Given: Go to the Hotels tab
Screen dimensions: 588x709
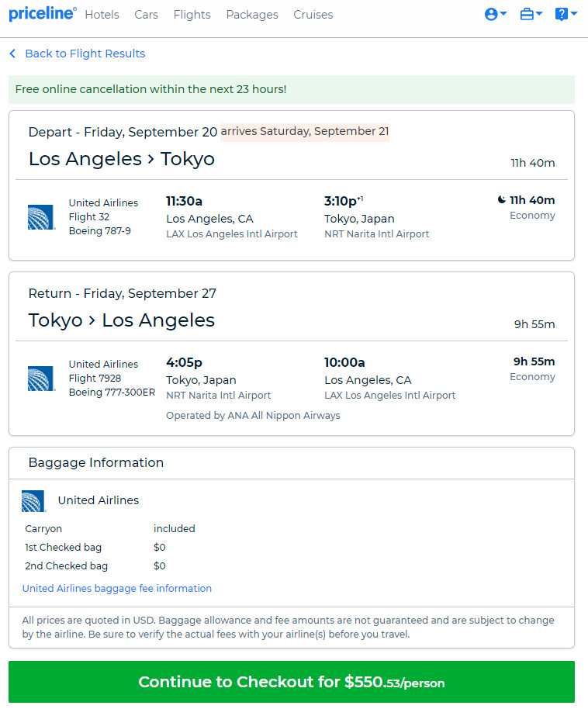Looking at the screenshot, I should coord(102,15).
